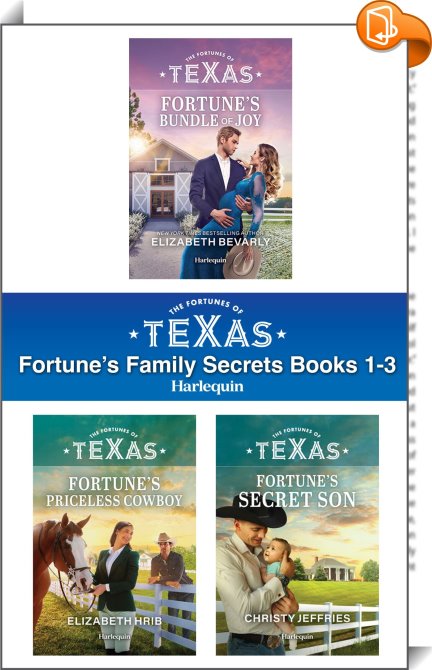Click Christy Jeffries author name
This screenshot has height=670, width=432.
pyautogui.click(x=297, y=618)
